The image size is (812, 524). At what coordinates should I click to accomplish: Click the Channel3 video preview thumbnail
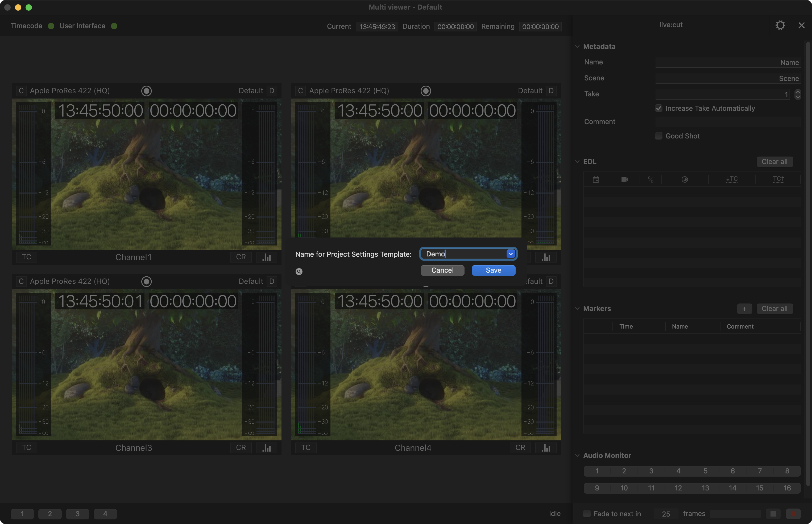coord(147,365)
